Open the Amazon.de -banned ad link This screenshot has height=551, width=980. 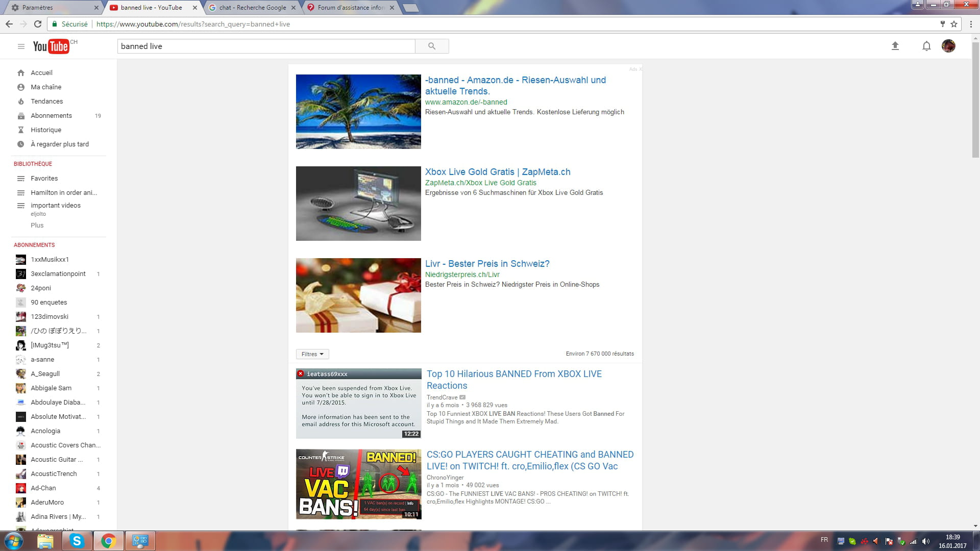[516, 86]
